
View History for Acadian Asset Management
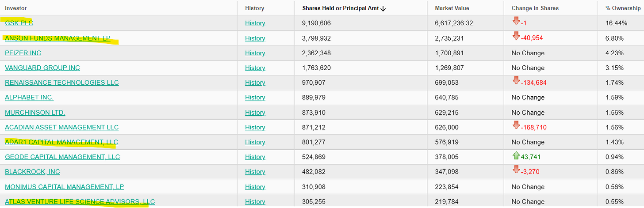(255, 127)
